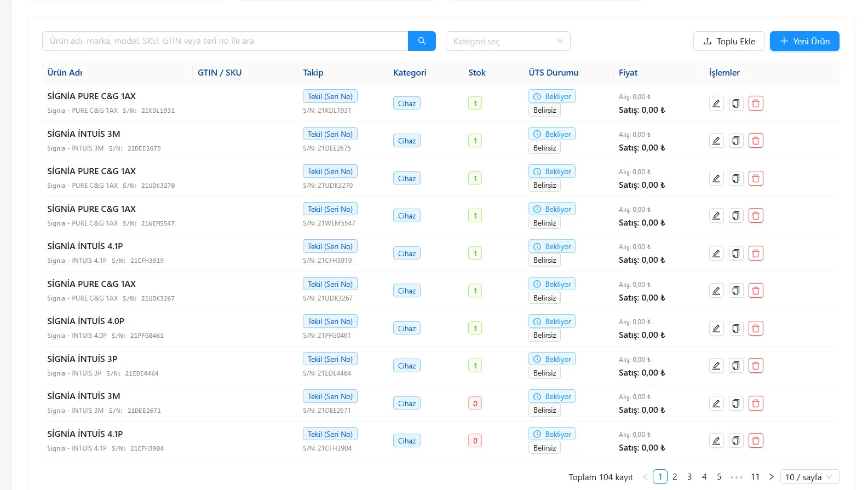This screenshot has width=868, height=490.
Task: Click the Stok column header
Action: coord(477,73)
